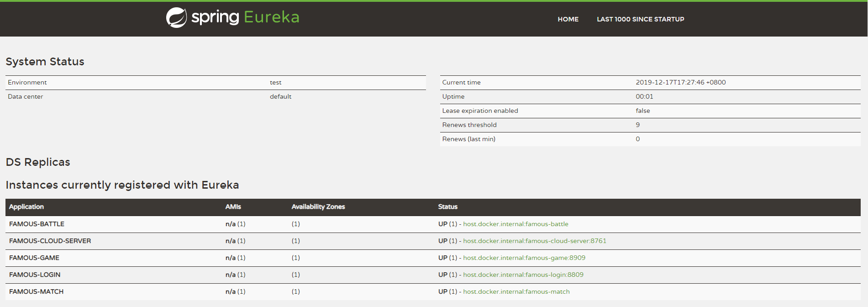Select the FAMOUS-LOGIN application name
Viewport: 868px width, 307px height.
35,275
